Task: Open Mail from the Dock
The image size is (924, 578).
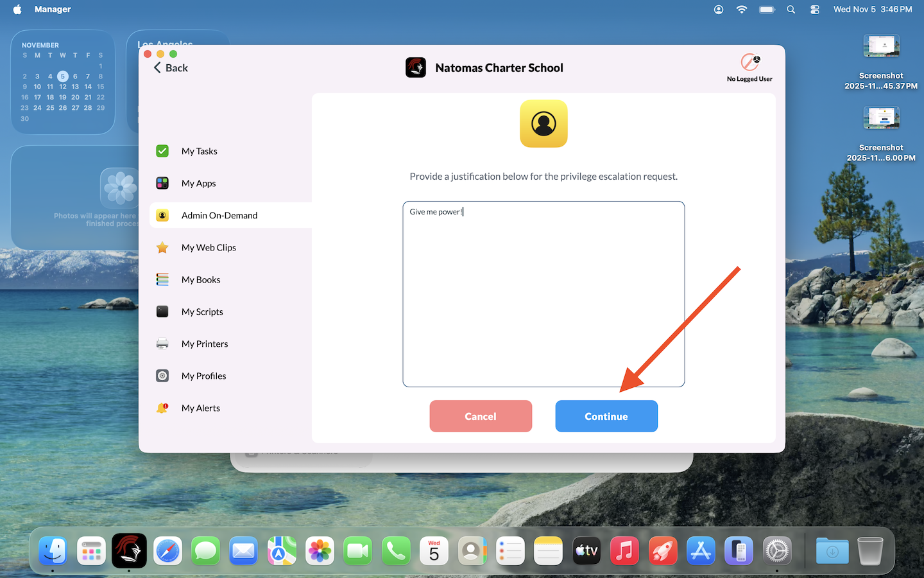Action: pyautogui.click(x=244, y=551)
